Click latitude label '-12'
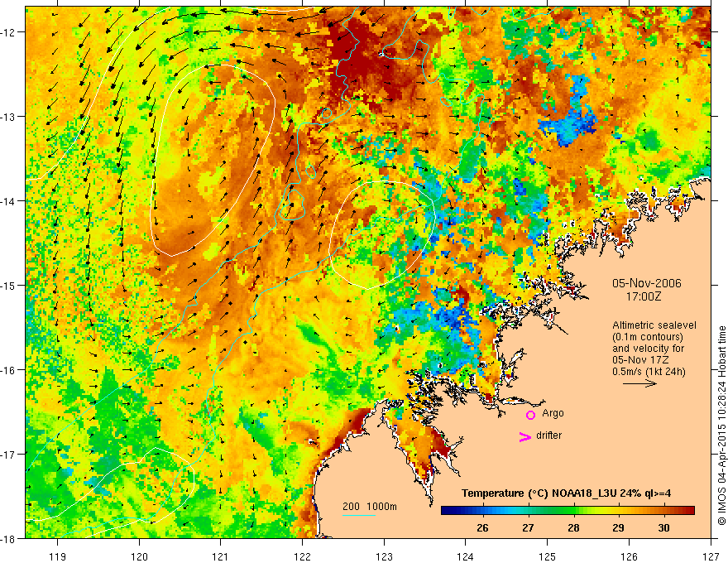This screenshot has width=728, height=563. (9, 32)
